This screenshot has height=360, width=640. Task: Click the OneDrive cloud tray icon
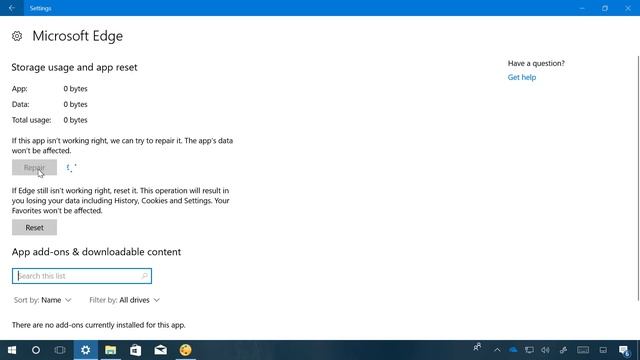tap(513, 350)
